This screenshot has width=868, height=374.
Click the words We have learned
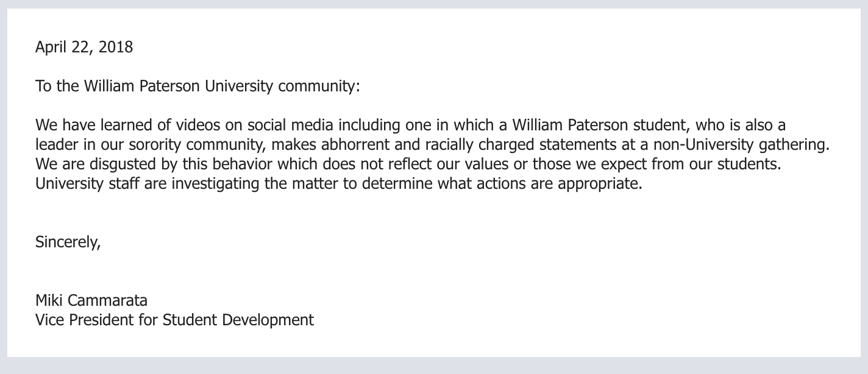pos(87,125)
